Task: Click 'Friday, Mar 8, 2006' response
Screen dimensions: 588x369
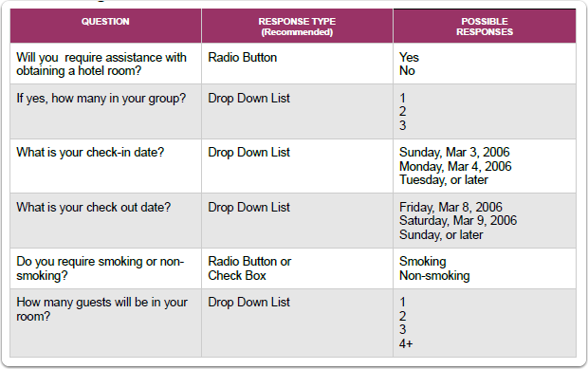Action: coord(450,207)
